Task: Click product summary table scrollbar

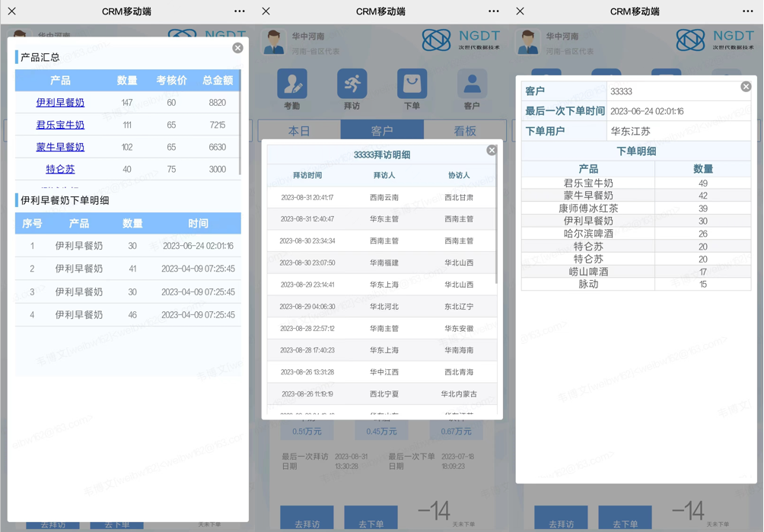Action: tap(240, 122)
